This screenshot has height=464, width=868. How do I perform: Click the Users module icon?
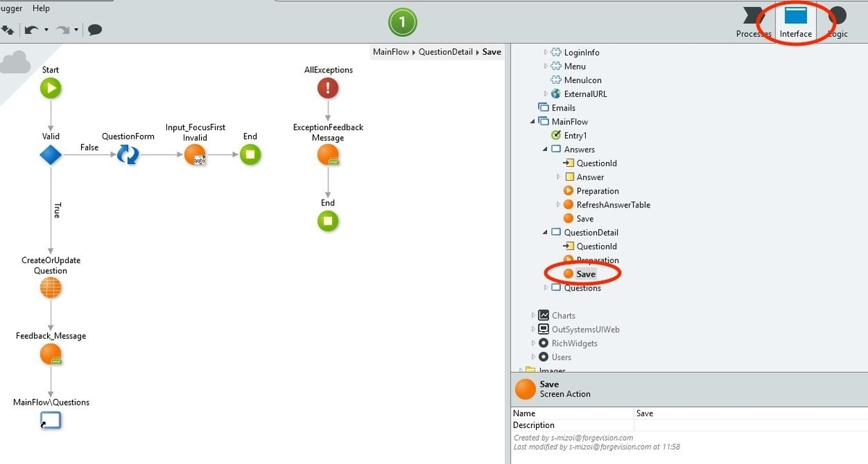click(x=543, y=357)
